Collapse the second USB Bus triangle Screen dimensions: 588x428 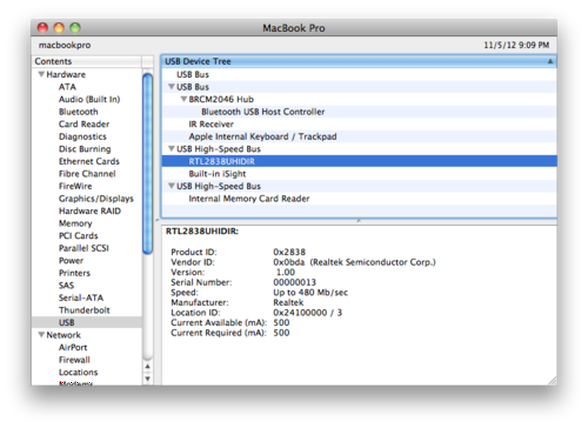(x=171, y=87)
